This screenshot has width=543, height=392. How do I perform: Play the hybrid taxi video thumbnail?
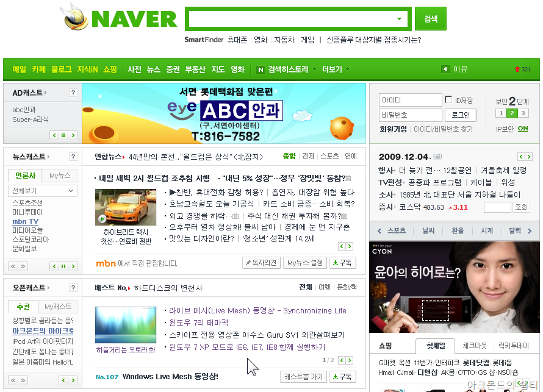(125, 207)
